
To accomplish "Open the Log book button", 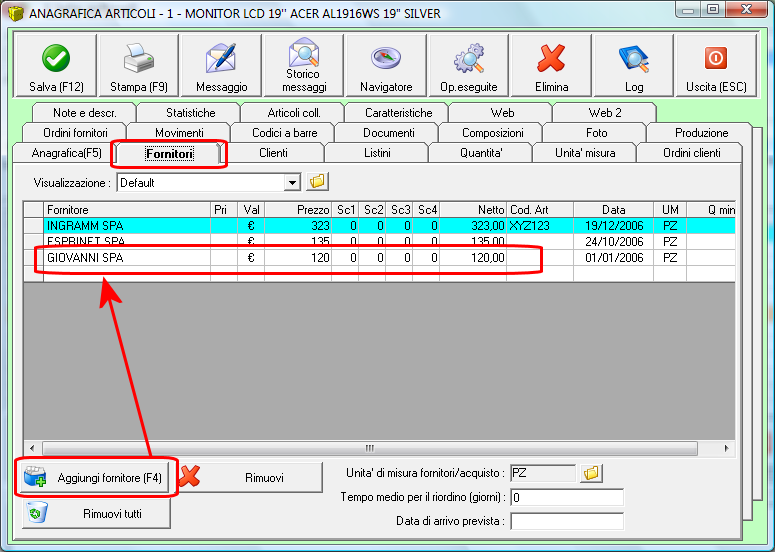I will click(634, 65).
